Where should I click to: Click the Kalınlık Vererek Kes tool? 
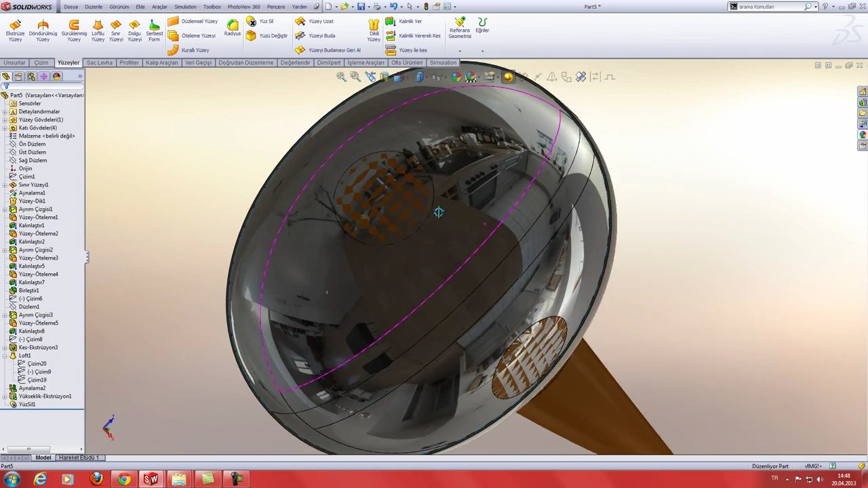[x=413, y=35]
